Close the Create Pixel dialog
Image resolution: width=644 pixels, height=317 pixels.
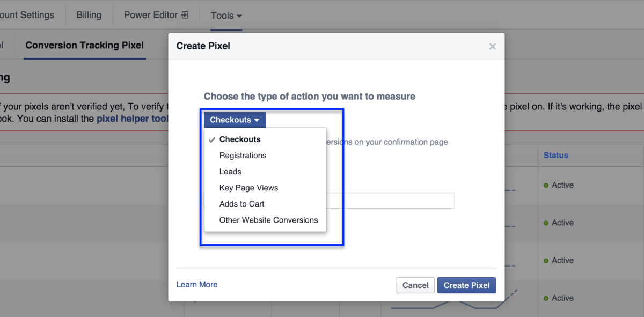(x=492, y=46)
